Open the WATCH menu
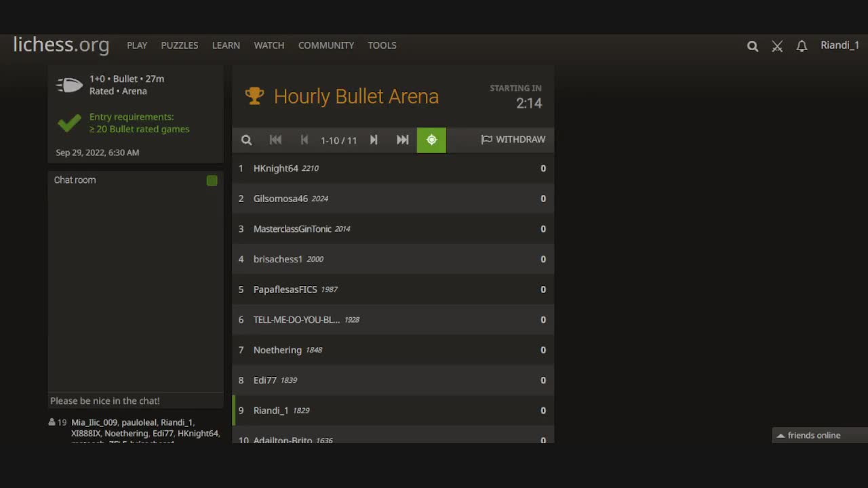868x488 pixels. (x=269, y=45)
